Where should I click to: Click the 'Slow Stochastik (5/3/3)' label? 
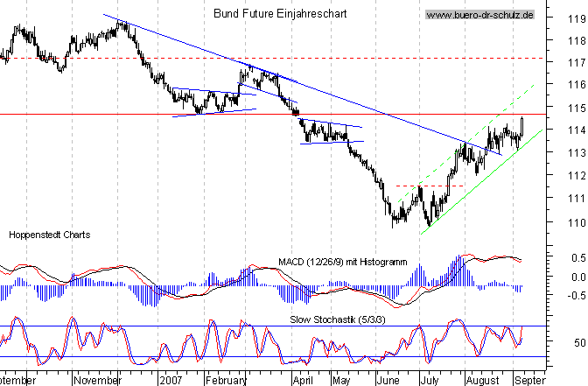tap(338, 319)
